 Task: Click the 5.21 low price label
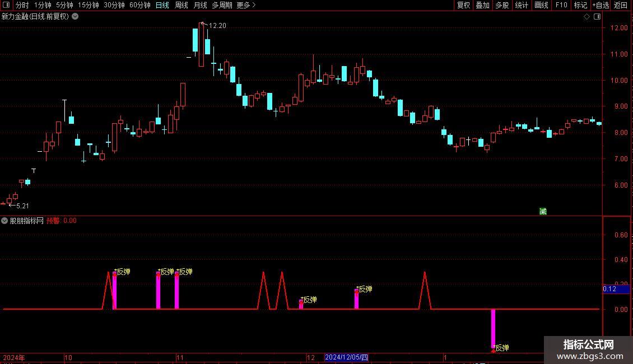tap(22, 206)
